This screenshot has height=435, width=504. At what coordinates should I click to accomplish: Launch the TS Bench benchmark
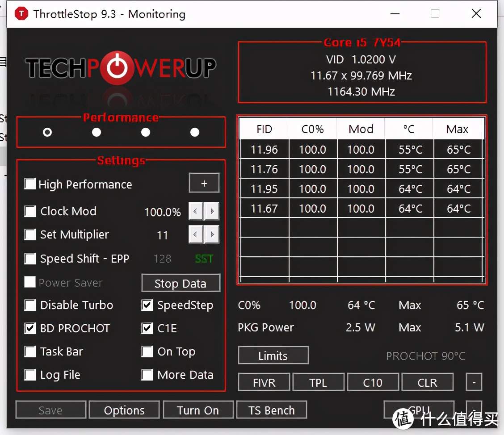272,410
